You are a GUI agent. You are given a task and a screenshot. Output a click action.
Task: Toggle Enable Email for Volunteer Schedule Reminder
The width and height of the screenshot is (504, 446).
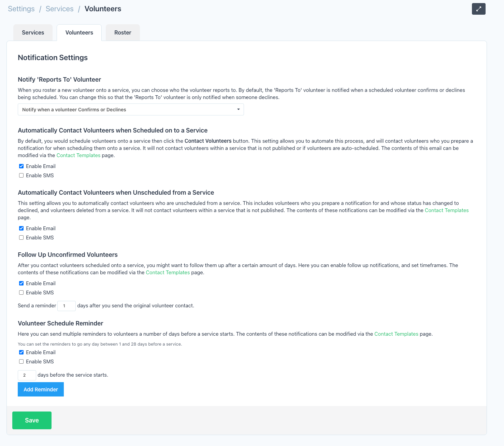point(21,352)
